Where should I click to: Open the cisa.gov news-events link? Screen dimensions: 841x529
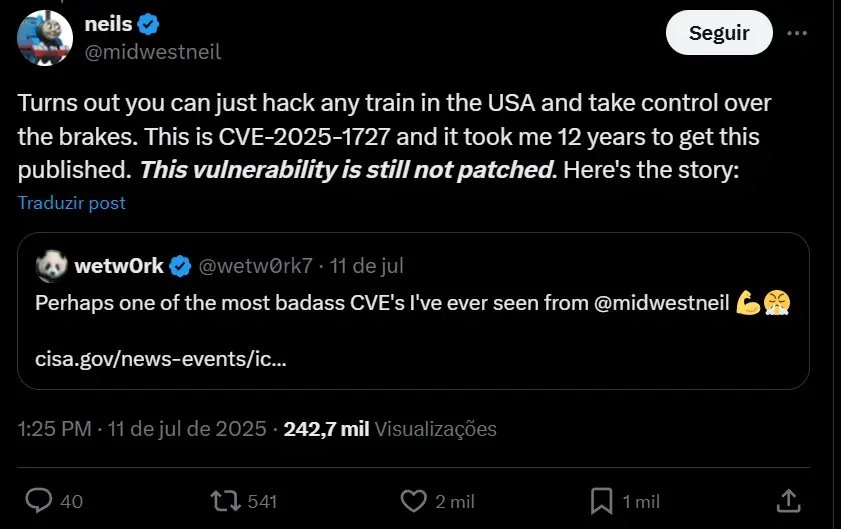click(161, 357)
